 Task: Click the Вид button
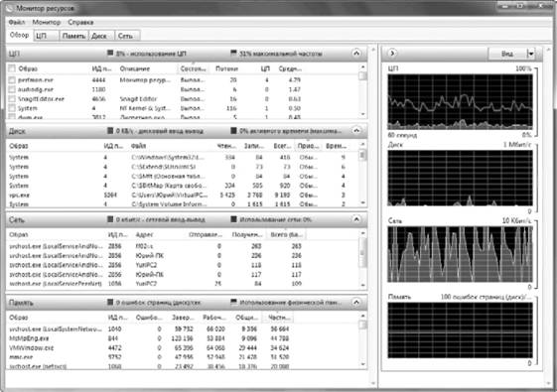coord(507,54)
